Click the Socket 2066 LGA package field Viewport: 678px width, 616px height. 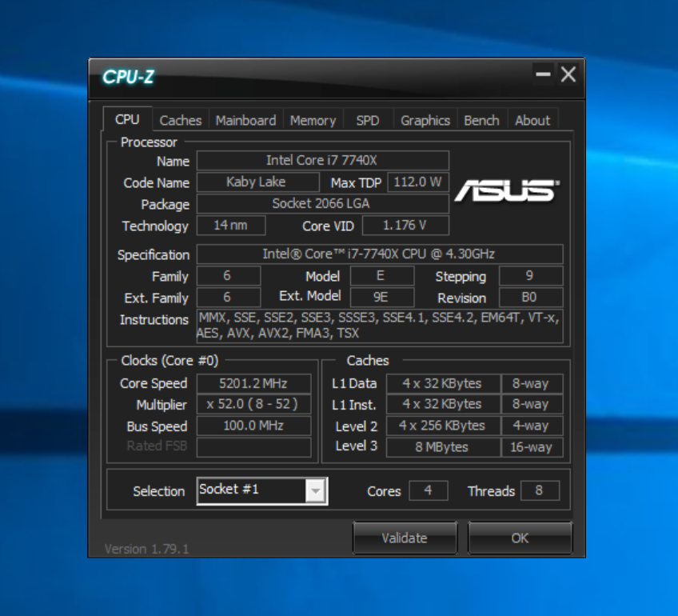(x=322, y=204)
